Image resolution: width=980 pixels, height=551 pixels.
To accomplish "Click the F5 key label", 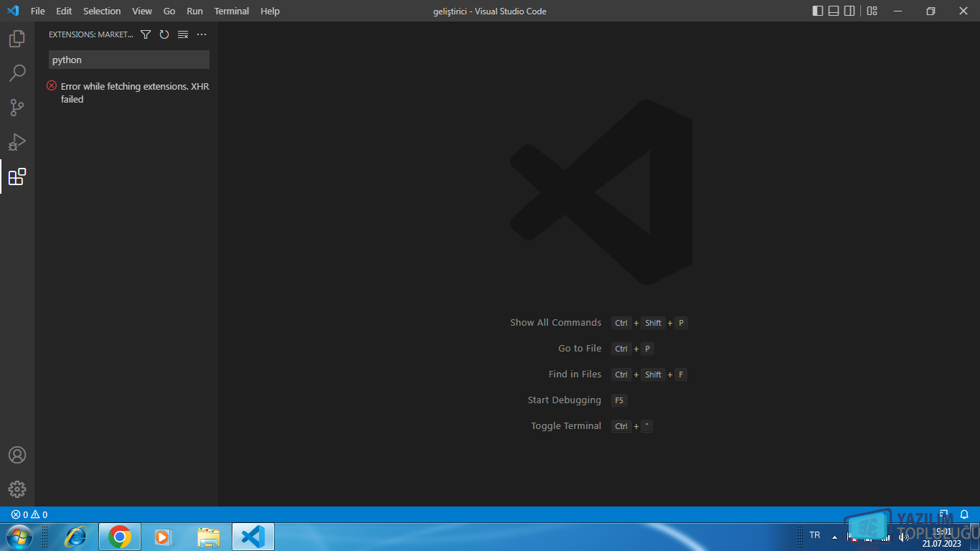I will point(619,400).
